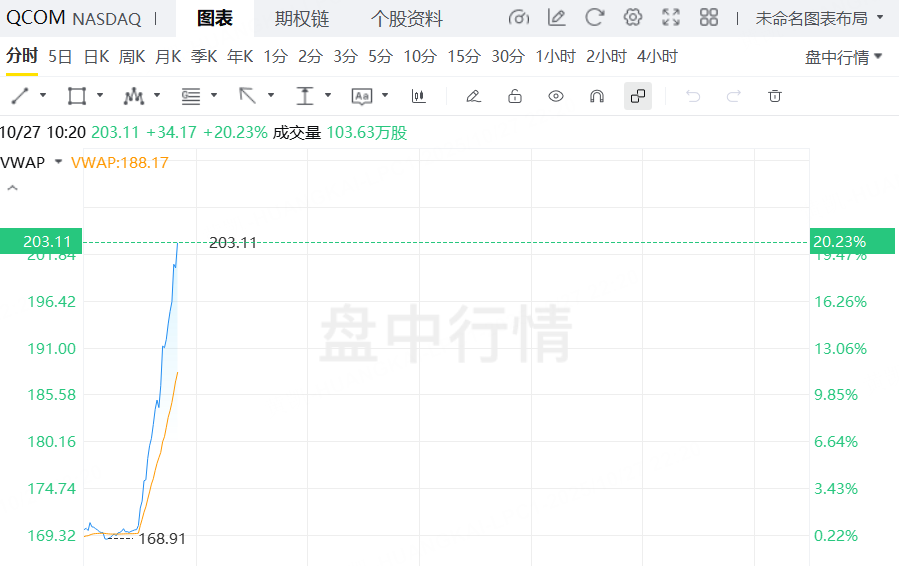Toggle the lock drawings icon
Screen dimensions: 899x566
515,96
